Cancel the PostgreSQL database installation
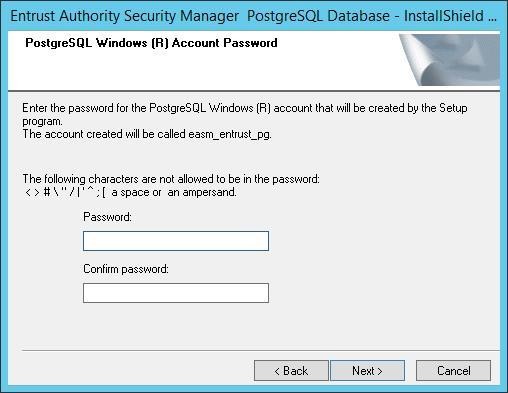The image size is (508, 393). (453, 370)
